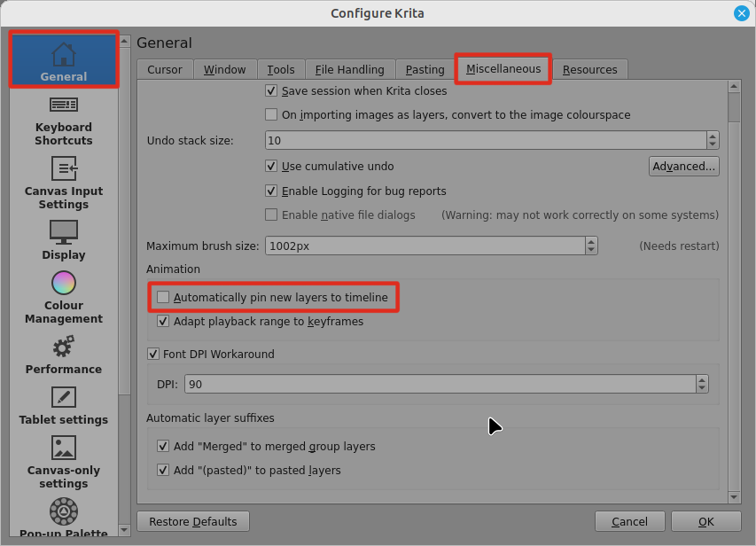Open the Performance settings page
The height and width of the screenshot is (546, 756).
pos(64,356)
